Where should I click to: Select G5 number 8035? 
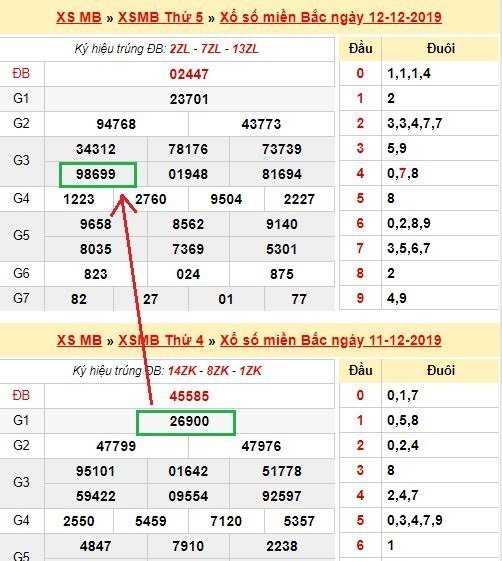coord(96,249)
